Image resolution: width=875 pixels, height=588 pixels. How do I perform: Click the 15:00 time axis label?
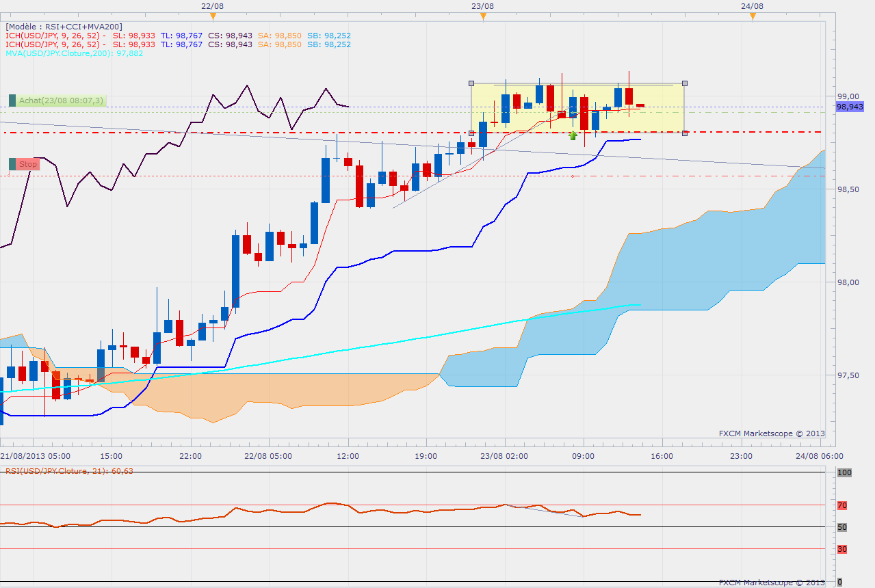tap(111, 456)
